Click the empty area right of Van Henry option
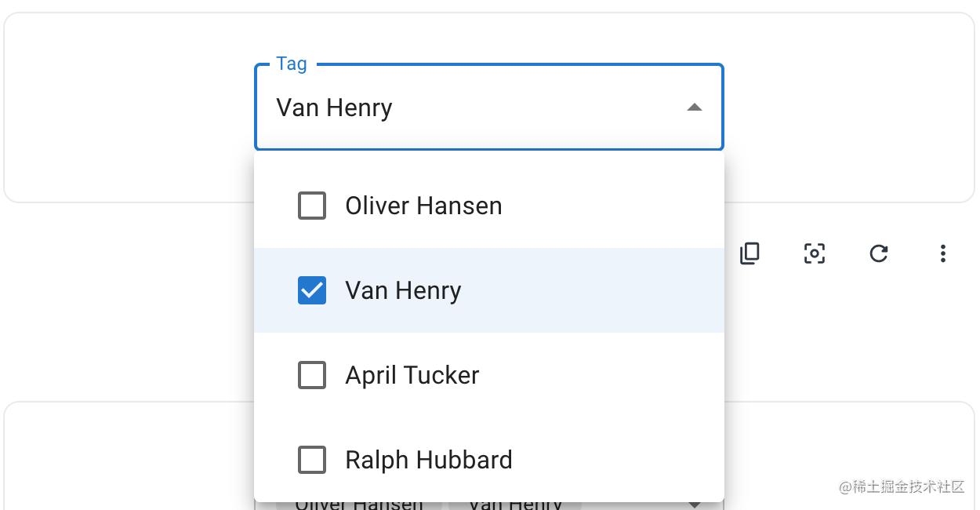This screenshot has height=510, width=980. (x=612, y=291)
